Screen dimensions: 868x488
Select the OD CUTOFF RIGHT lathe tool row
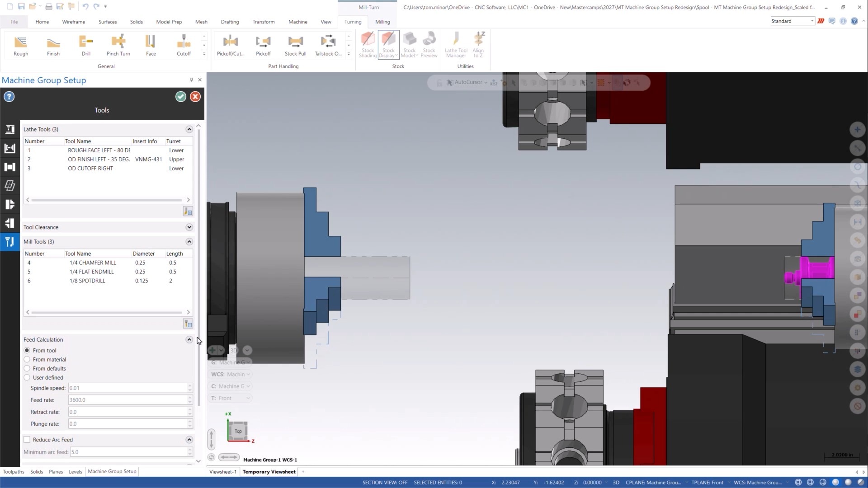tap(108, 169)
